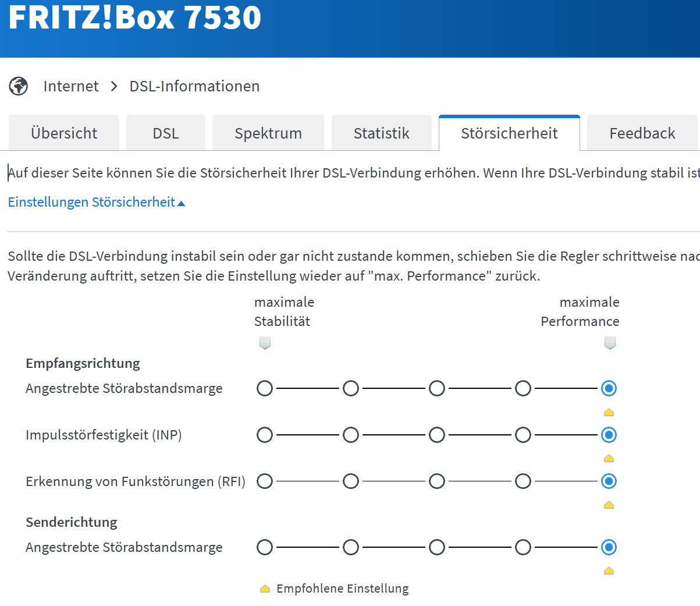Image resolution: width=700 pixels, height=606 pixels.
Task: Select middle step for Empfangsrichtung Störabstandsmarge
Action: 437,388
